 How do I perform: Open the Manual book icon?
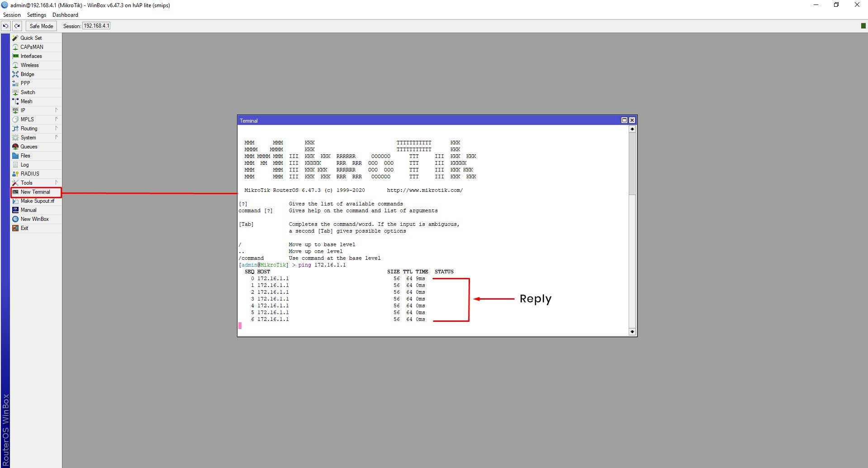pos(15,210)
